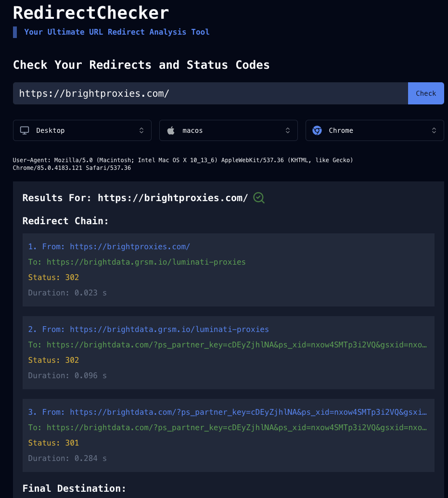
Task: Click the Apple macos icon
Action: click(x=171, y=130)
